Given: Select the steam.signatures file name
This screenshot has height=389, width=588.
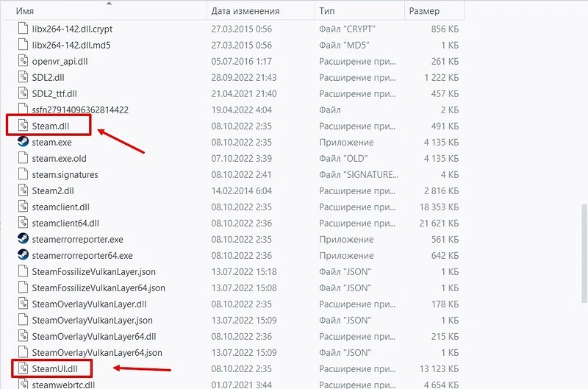Looking at the screenshot, I should point(65,174).
